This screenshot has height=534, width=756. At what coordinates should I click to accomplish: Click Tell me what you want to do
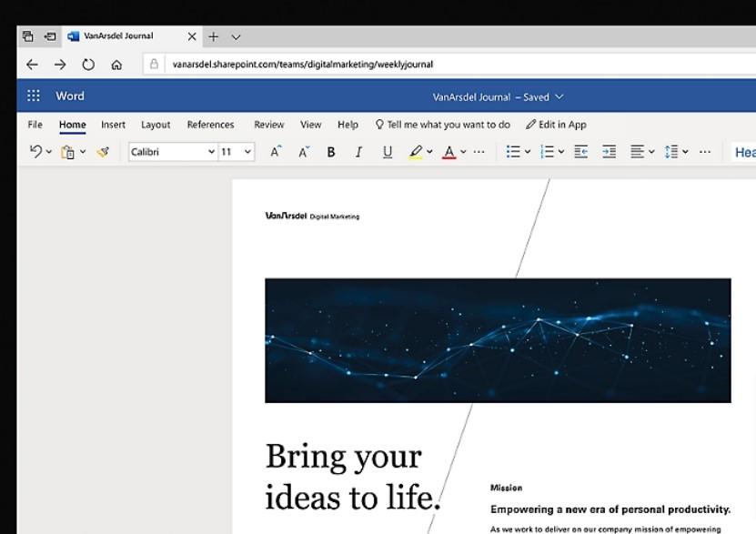tap(442, 125)
